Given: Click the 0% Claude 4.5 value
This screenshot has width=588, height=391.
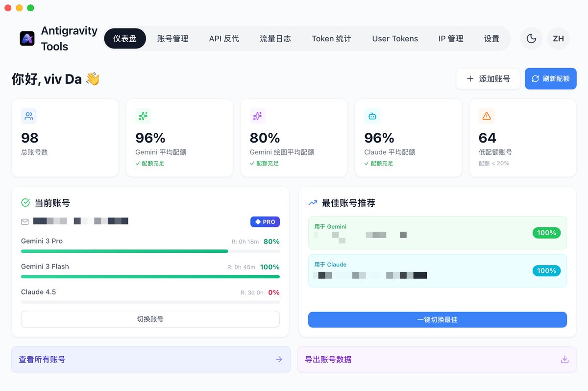Looking at the screenshot, I should point(274,293).
